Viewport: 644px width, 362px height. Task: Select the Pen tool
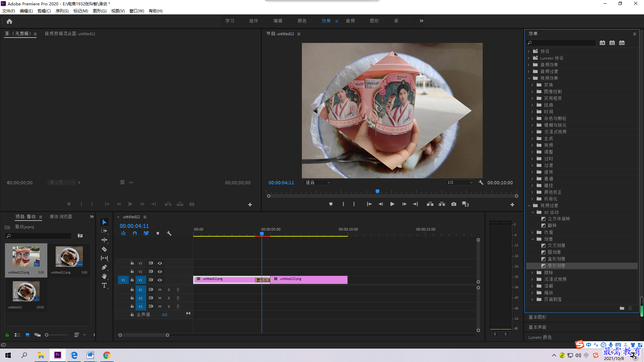104,267
